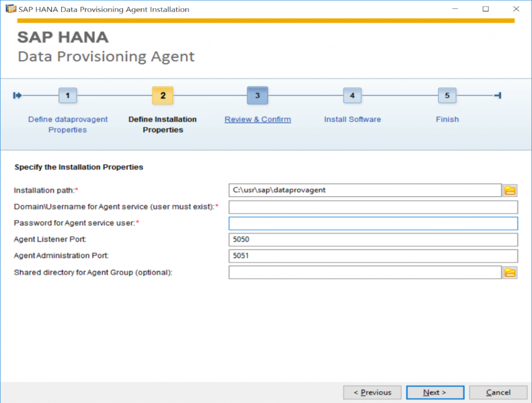Click the 'Specify the Installation Properties' heading

(79, 167)
